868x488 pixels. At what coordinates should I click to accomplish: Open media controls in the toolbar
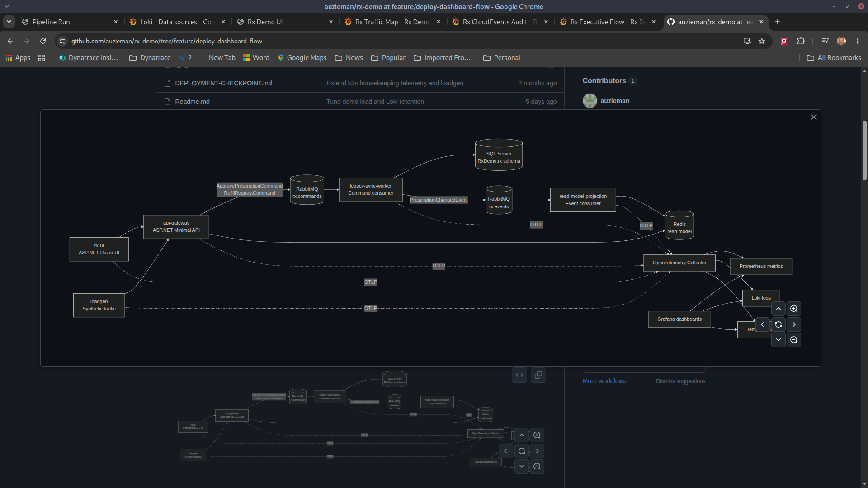coord(825,41)
